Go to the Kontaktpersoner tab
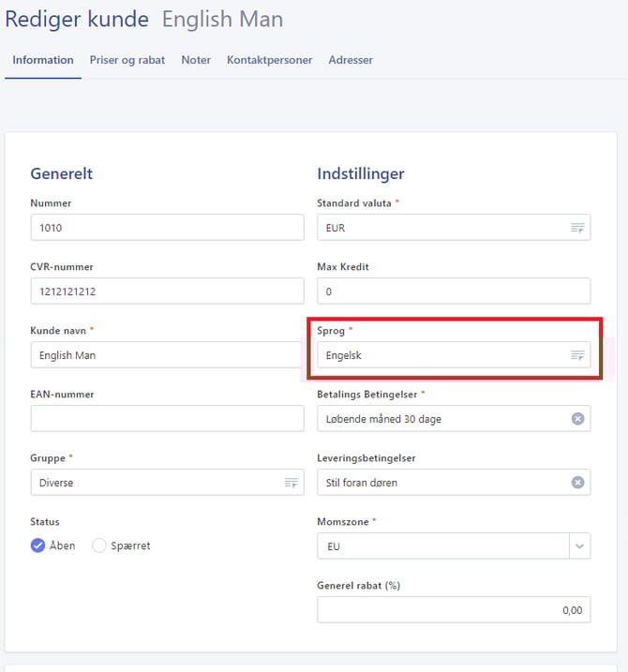This screenshot has height=672, width=628. coord(269,60)
